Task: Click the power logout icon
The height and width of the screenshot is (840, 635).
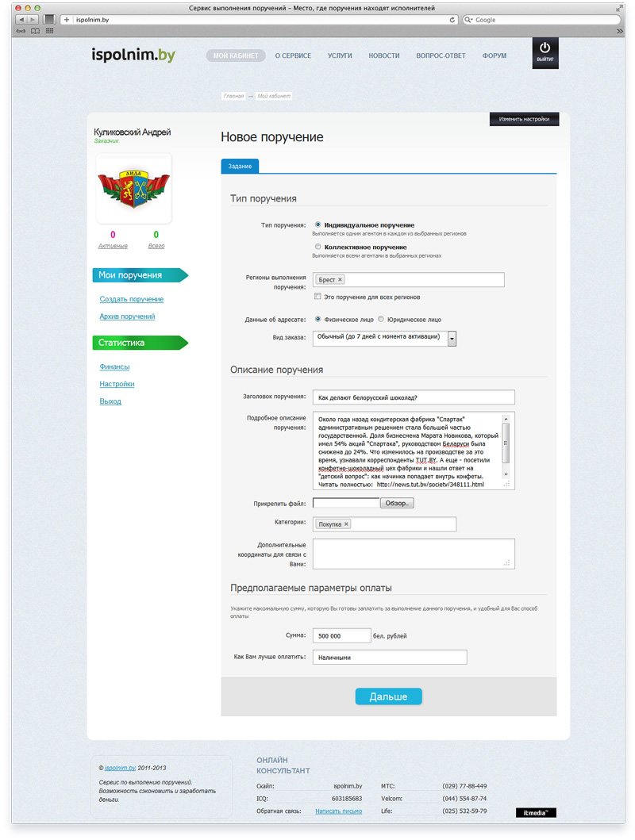Action: click(545, 48)
